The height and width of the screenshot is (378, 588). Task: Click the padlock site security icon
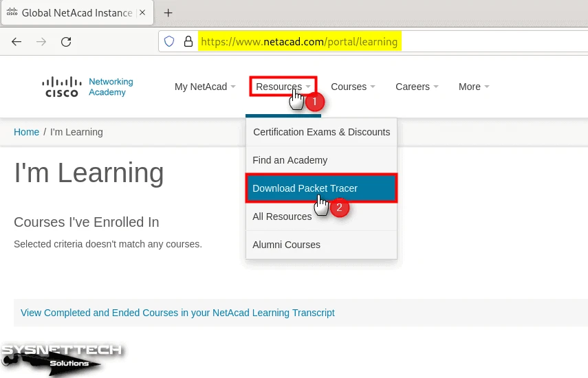[x=188, y=42]
